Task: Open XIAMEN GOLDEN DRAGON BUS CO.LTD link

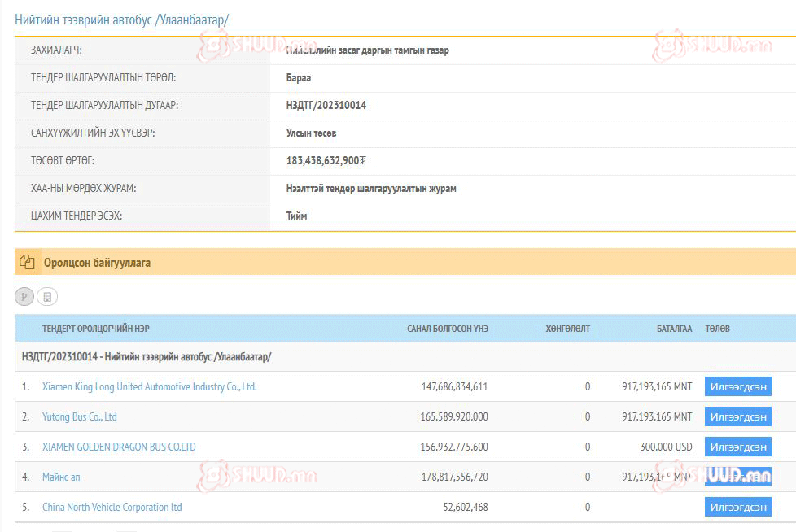Action: 119,447
